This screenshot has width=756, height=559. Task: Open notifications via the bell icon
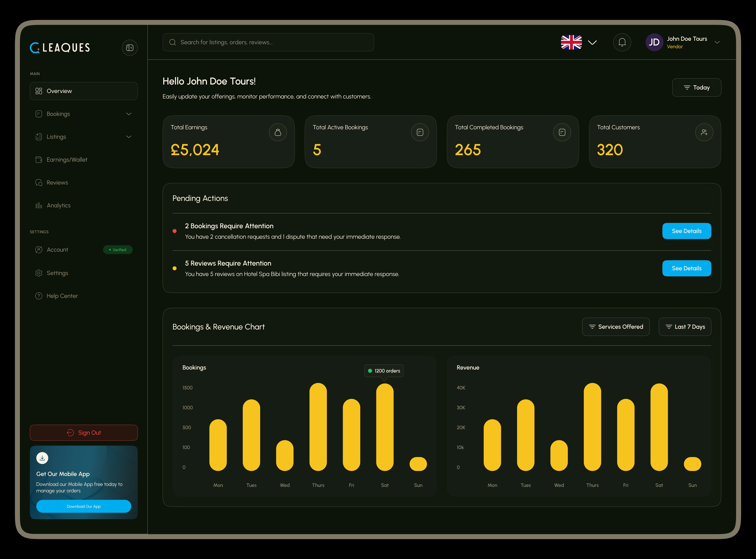pyautogui.click(x=622, y=42)
